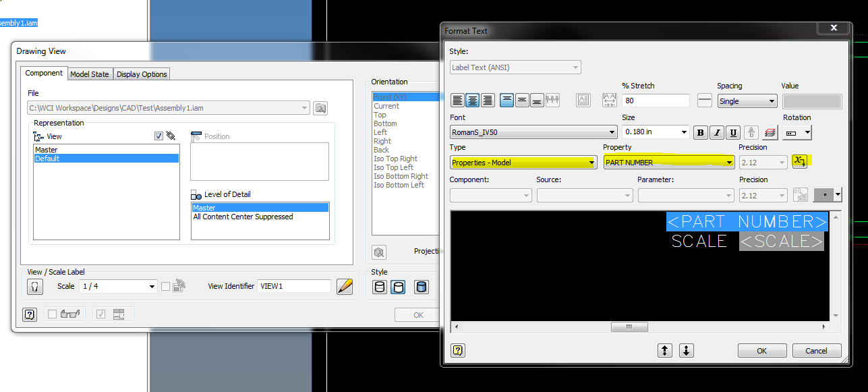868x392 pixels.
Task: Select Master level of detail
Action: 260,208
